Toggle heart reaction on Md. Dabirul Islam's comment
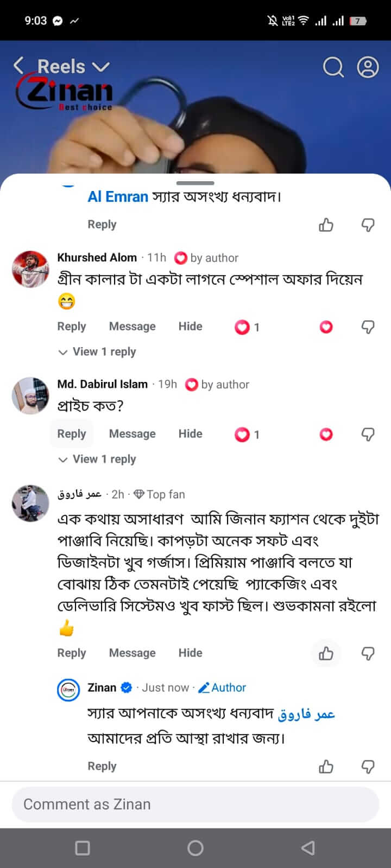The width and height of the screenshot is (391, 868). coord(326,434)
